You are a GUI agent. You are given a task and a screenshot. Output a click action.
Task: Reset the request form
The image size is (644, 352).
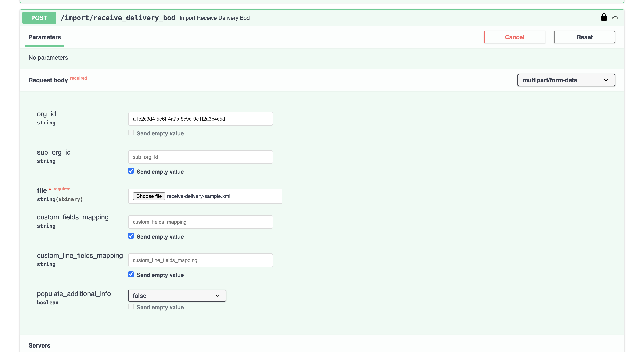click(x=585, y=37)
